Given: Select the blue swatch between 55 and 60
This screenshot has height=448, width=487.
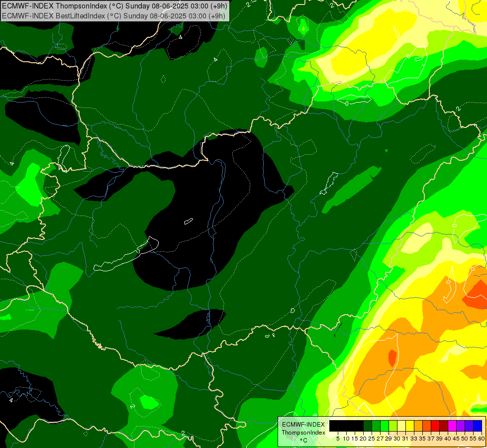Looking at the screenshot, I should tap(478, 426).
